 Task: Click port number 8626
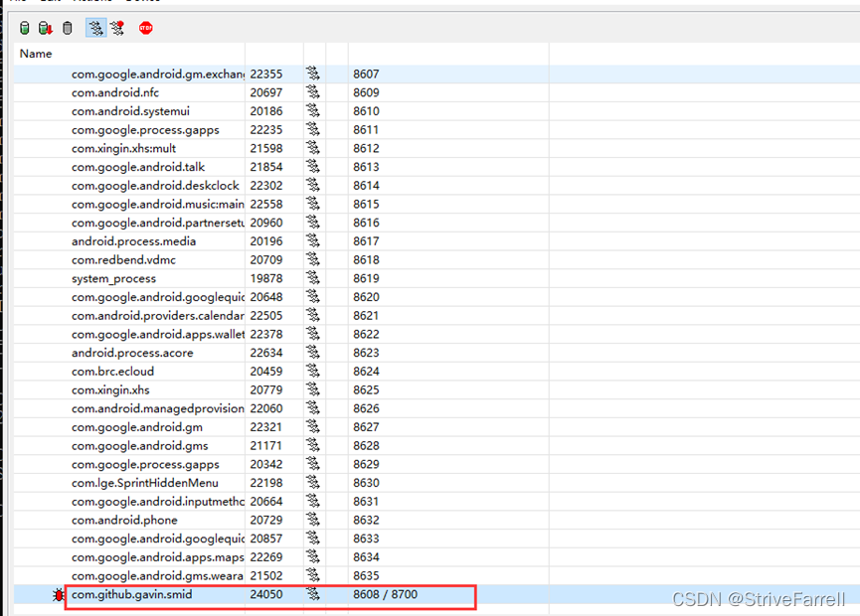pos(367,408)
